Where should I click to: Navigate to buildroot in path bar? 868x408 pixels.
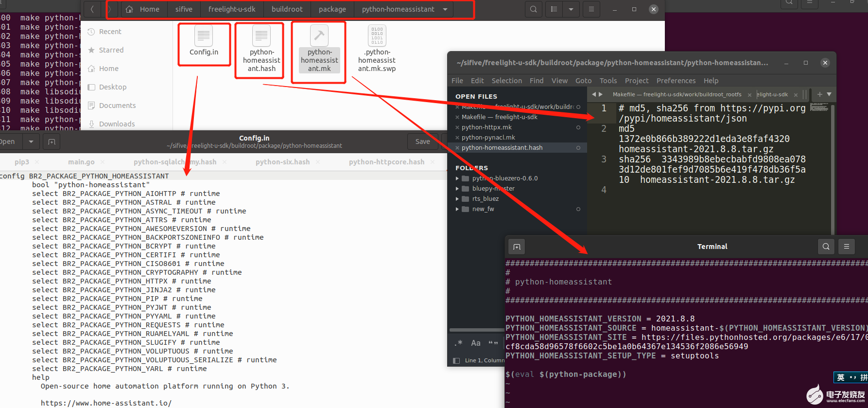[287, 9]
